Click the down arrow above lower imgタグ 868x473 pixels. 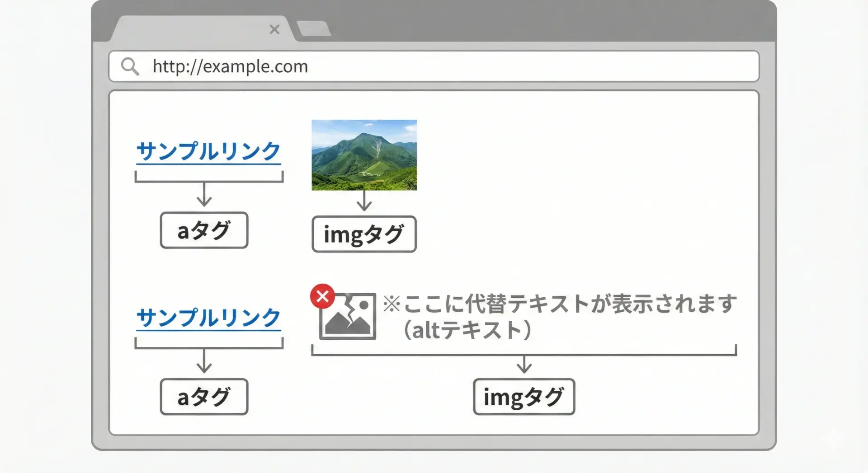coord(524,365)
